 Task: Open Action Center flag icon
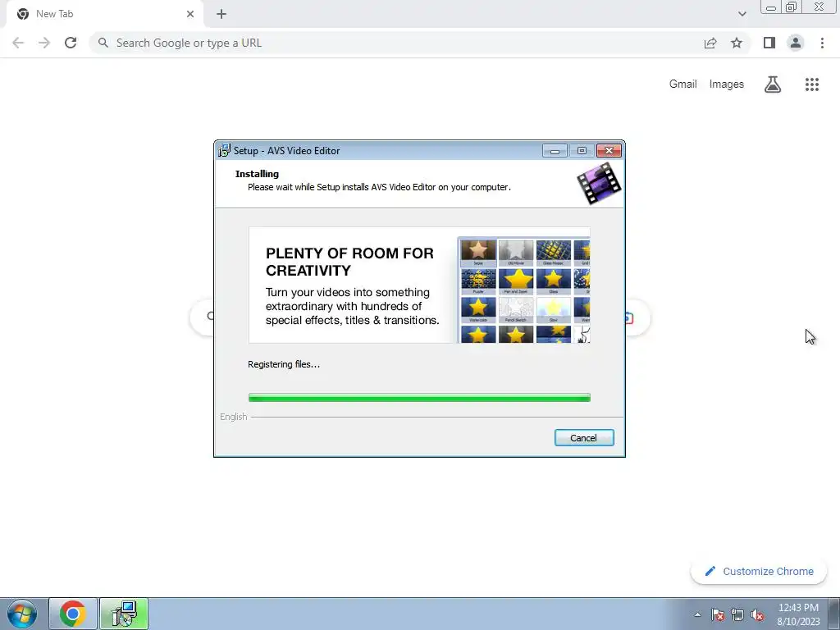pos(718,614)
